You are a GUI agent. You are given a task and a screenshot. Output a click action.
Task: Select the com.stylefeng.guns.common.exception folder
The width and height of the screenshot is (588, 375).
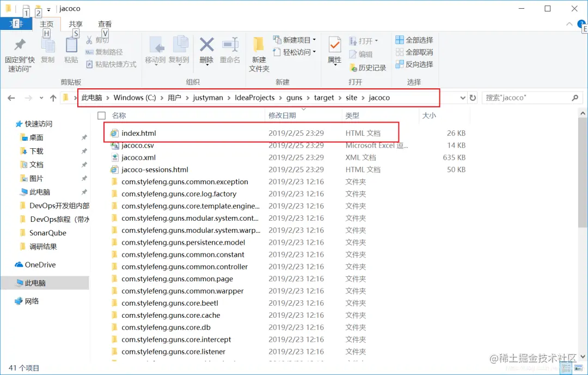[x=185, y=182]
